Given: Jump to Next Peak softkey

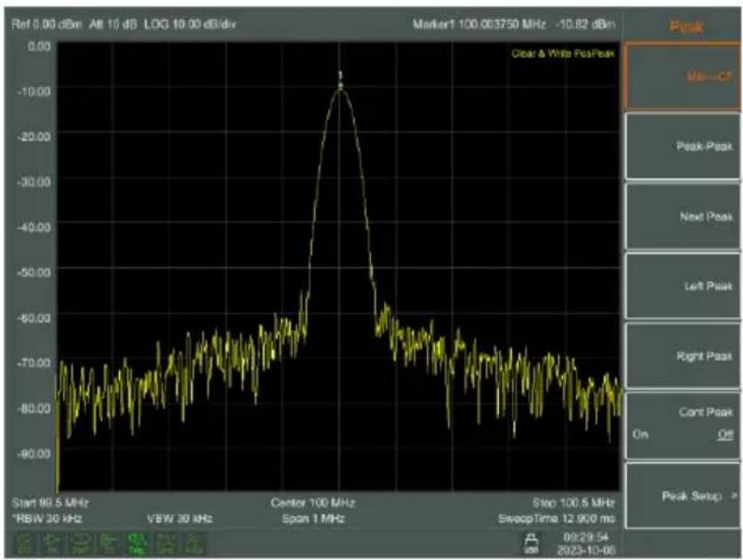Looking at the screenshot, I should pos(683,216).
